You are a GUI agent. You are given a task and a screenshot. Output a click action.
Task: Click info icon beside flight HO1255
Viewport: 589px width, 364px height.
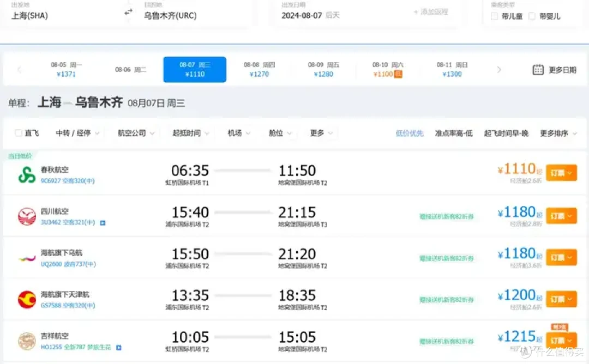(119, 348)
